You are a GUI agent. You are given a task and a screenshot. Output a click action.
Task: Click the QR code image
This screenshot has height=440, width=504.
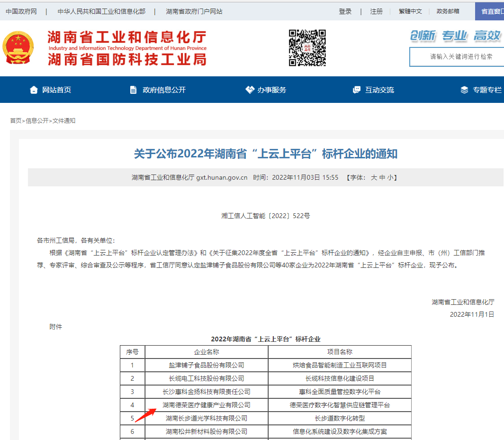click(x=307, y=48)
